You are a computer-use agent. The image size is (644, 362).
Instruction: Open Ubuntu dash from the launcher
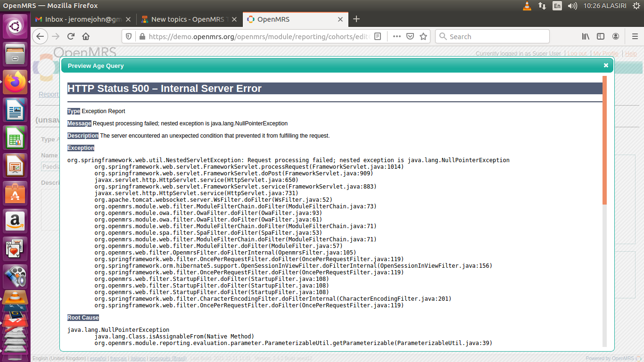click(15, 26)
